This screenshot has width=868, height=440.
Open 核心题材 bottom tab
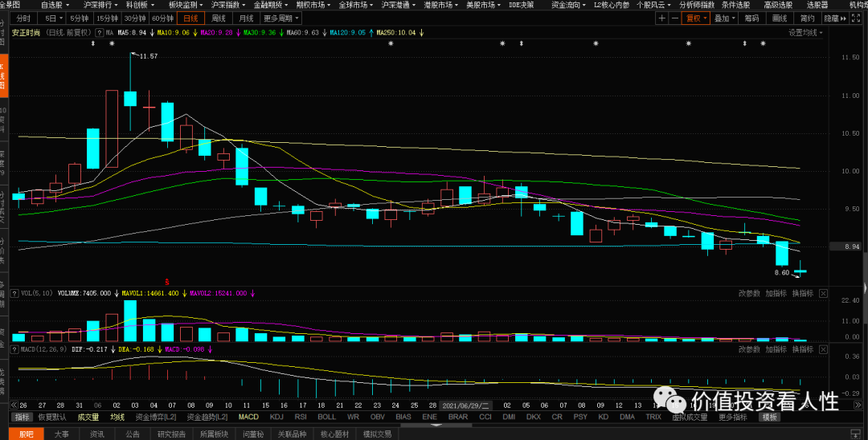click(335, 434)
